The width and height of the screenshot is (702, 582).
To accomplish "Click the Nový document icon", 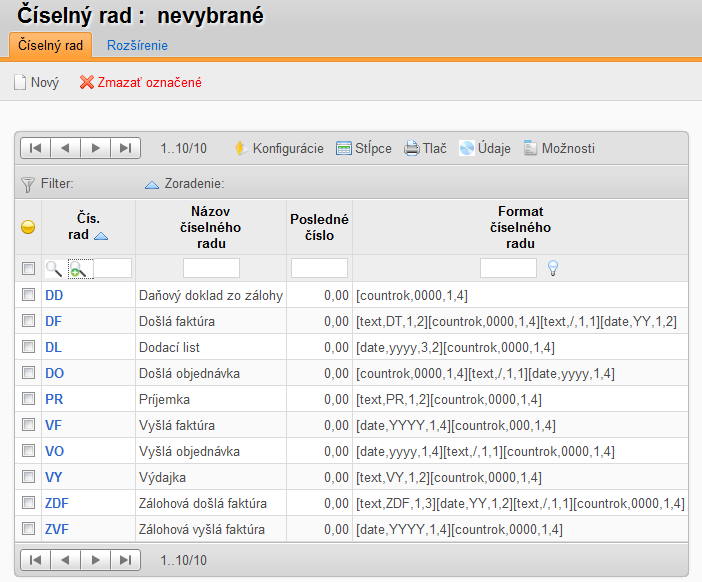I will point(20,82).
